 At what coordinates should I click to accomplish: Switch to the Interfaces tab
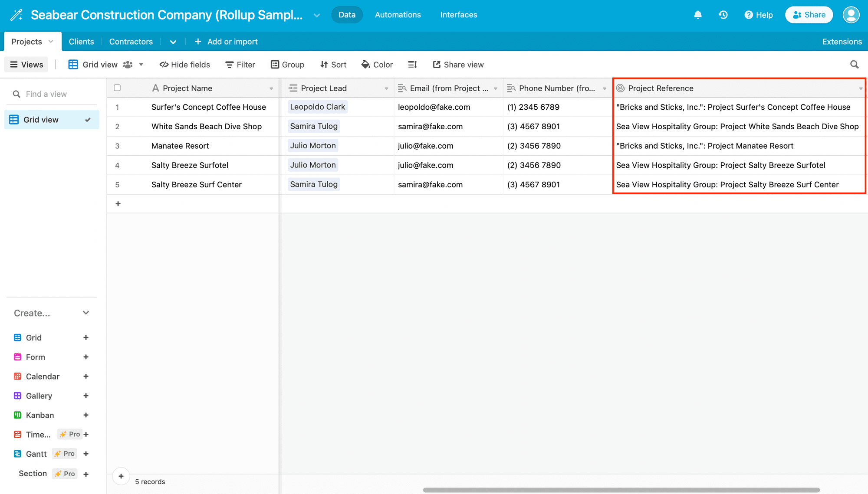coord(459,15)
